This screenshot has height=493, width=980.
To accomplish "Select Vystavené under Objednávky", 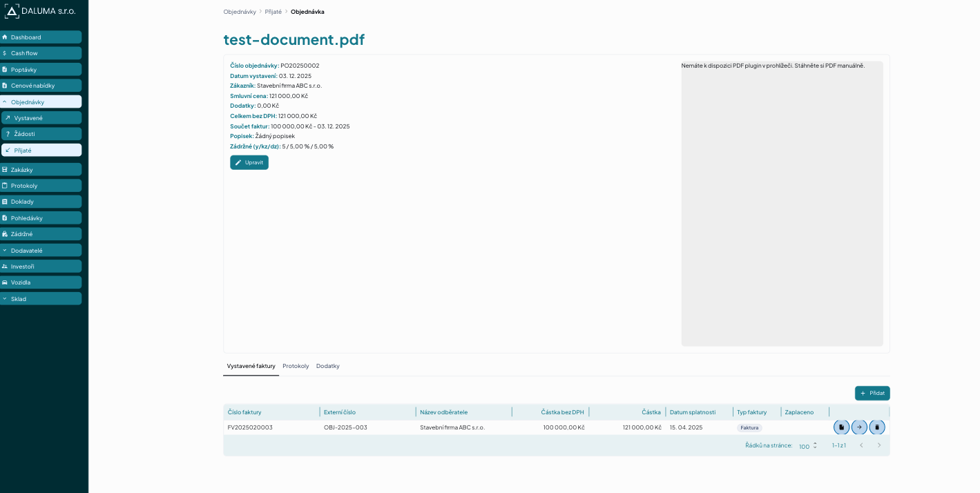I will click(x=41, y=118).
